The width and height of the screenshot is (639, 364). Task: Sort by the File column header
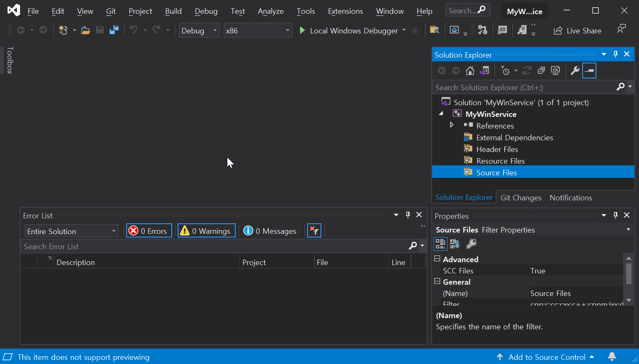[x=351, y=262]
